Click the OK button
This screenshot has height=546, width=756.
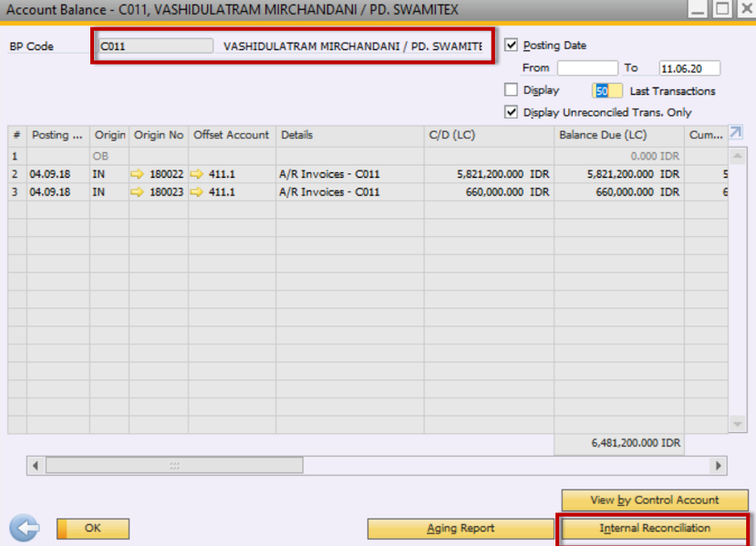pyautogui.click(x=93, y=529)
